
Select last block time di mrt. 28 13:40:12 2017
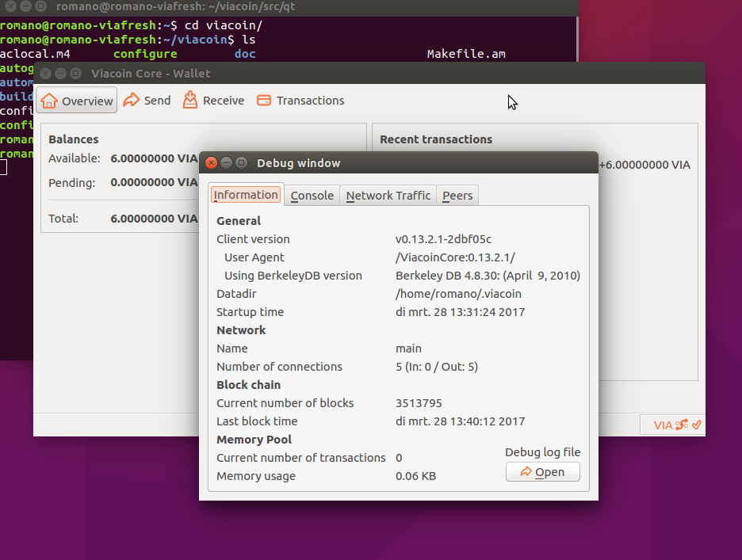click(x=460, y=421)
